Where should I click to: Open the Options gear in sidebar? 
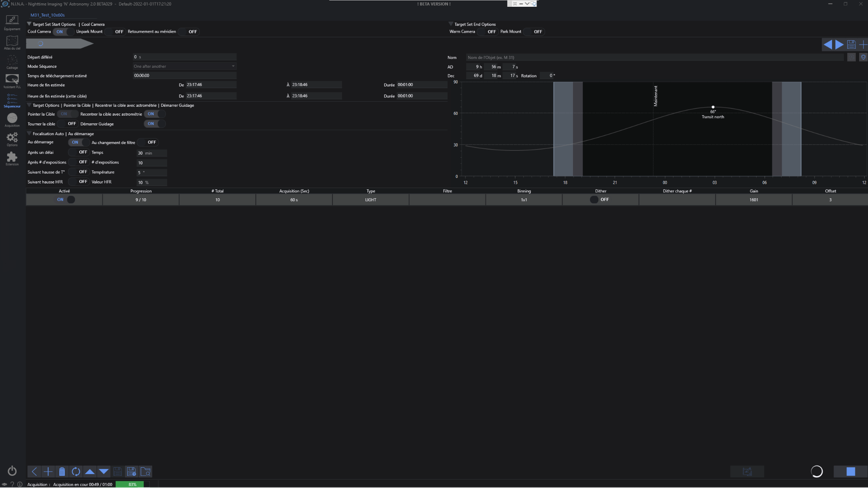point(12,139)
